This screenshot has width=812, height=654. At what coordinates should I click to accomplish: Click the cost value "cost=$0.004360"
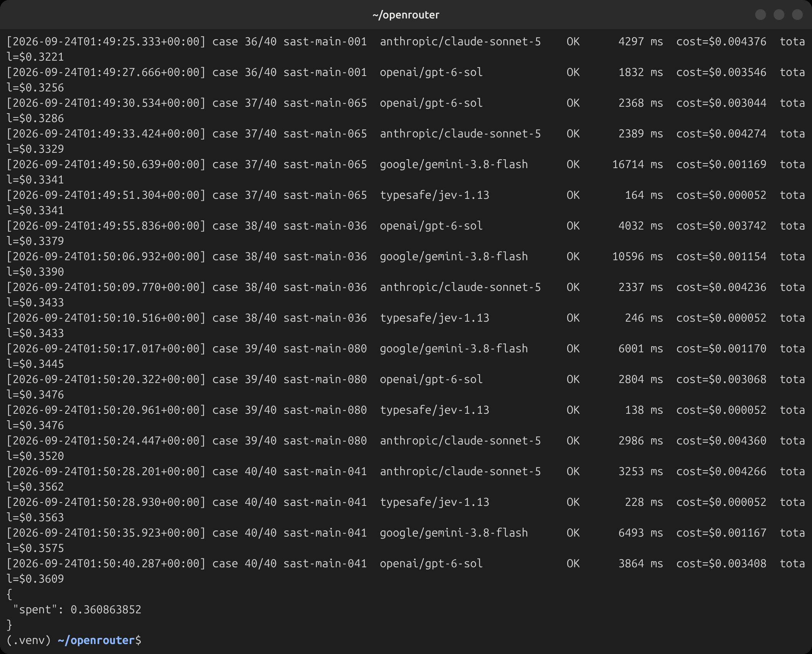point(721,441)
